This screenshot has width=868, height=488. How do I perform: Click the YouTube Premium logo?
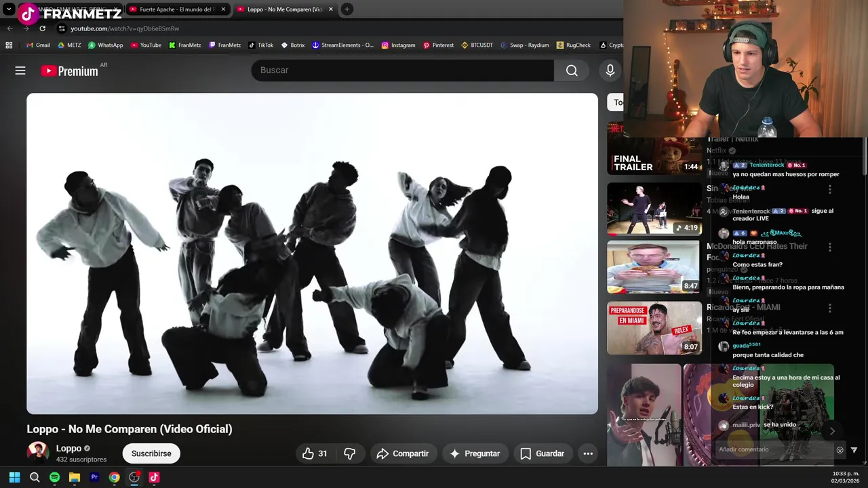[x=69, y=70]
